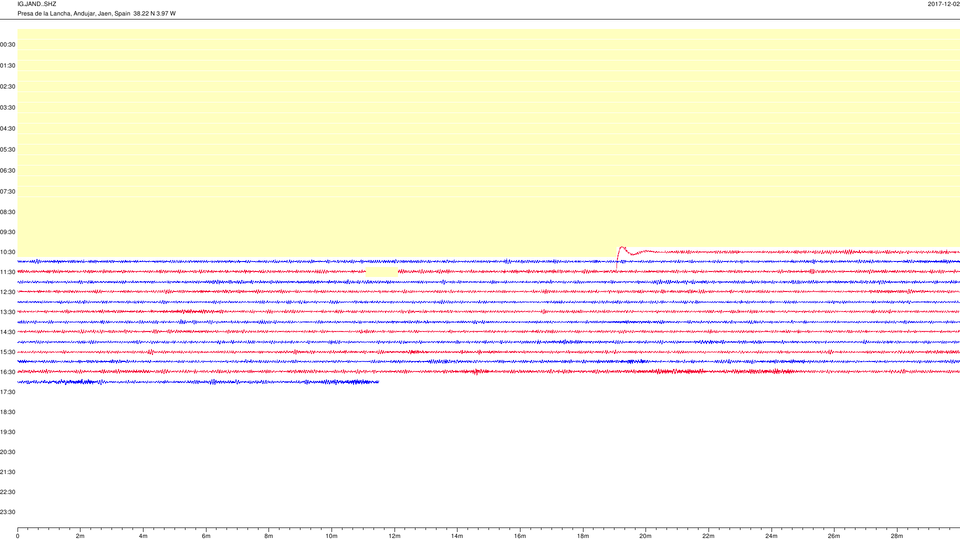Select the 12:30 time label

[x=8, y=292]
